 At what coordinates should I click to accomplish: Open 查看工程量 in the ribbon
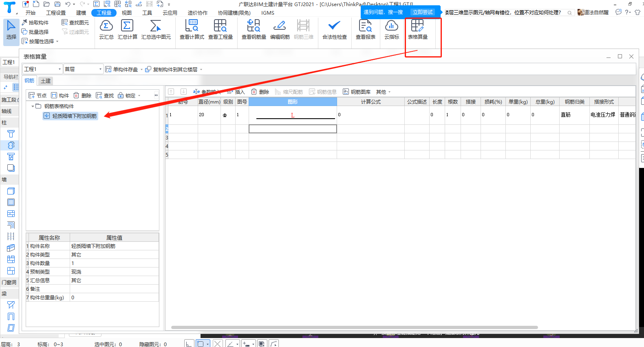[x=221, y=30]
